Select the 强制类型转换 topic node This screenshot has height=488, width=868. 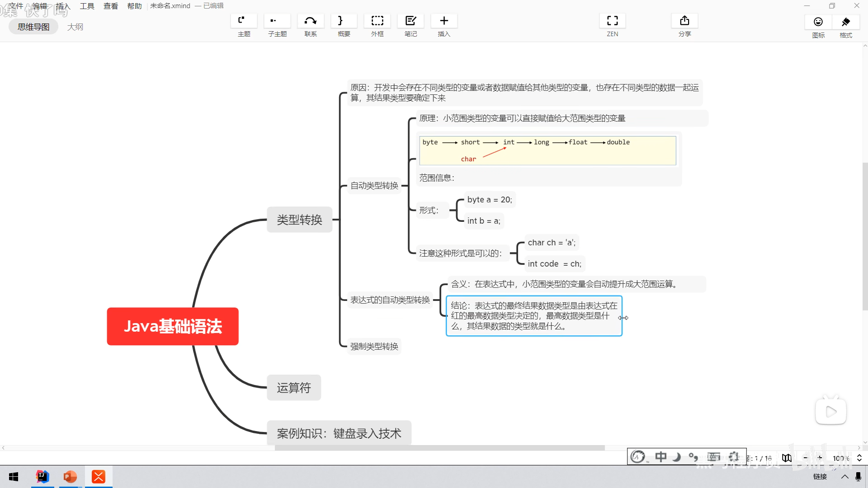click(x=374, y=347)
